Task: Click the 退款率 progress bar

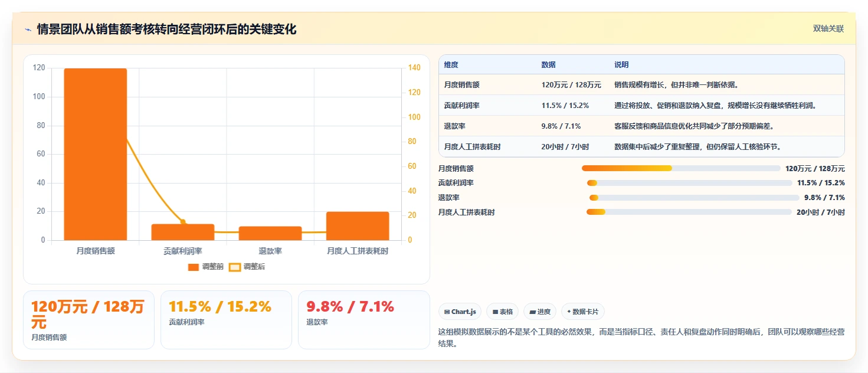Action: coord(695,198)
